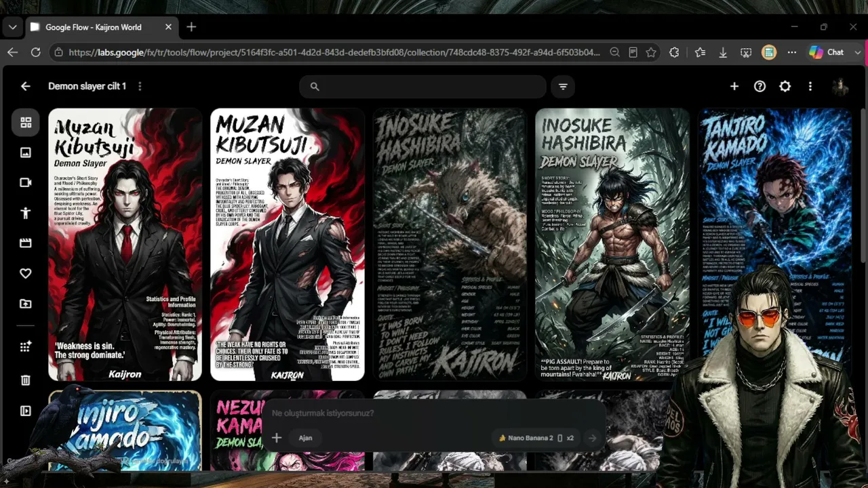Toggle the sidebar panel icon below the trash
This screenshot has height=488, width=868.
[x=26, y=411]
